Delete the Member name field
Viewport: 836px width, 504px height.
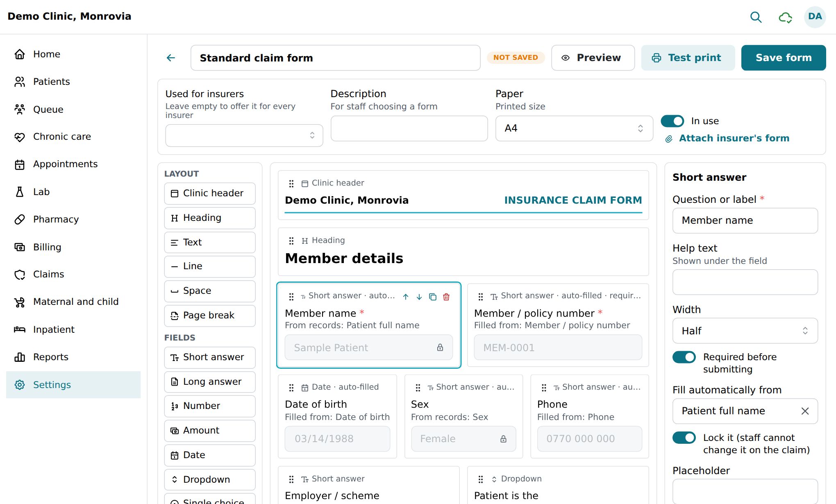[446, 297]
